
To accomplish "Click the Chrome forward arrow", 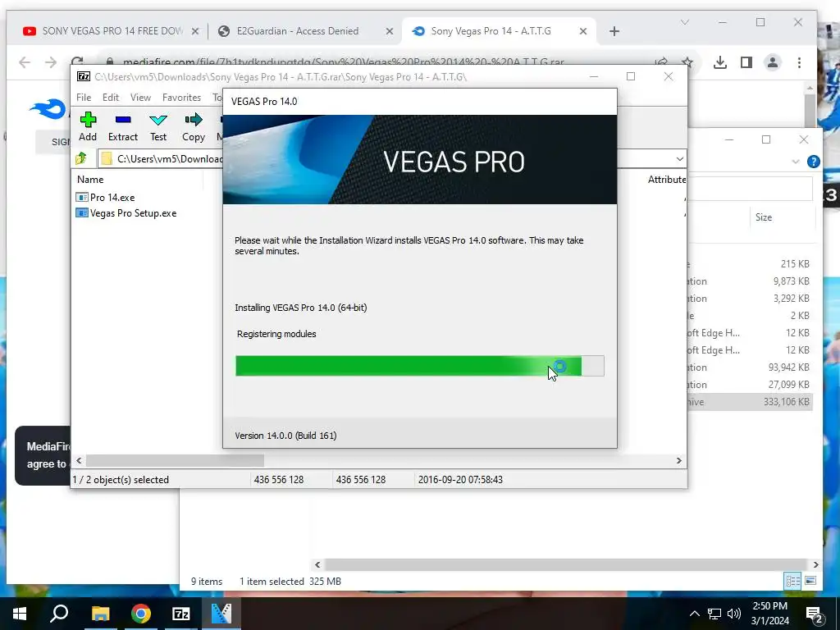I will pyautogui.click(x=51, y=62).
